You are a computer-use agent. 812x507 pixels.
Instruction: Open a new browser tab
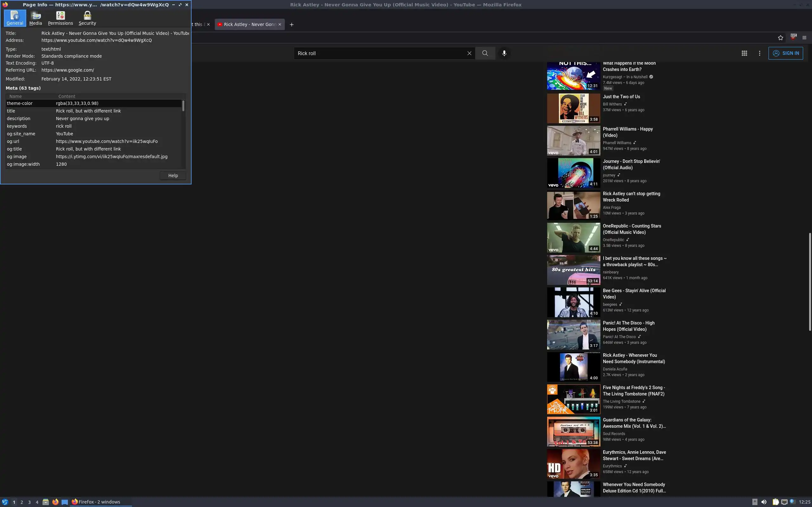click(291, 24)
